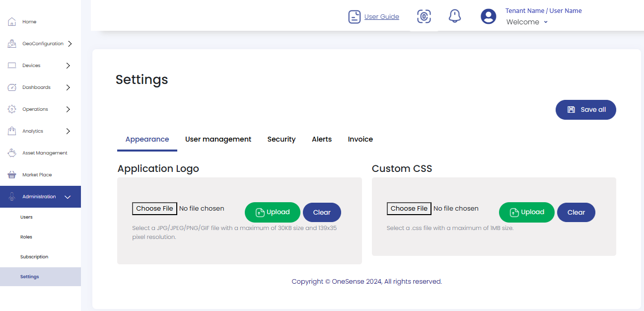Click the notification bell icon
This screenshot has width=644, height=311.
click(455, 16)
